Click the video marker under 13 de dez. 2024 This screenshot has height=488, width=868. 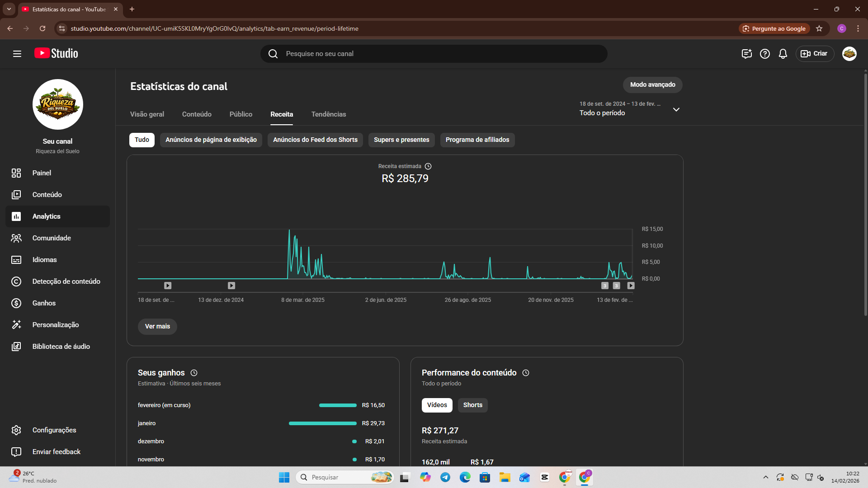tap(231, 286)
